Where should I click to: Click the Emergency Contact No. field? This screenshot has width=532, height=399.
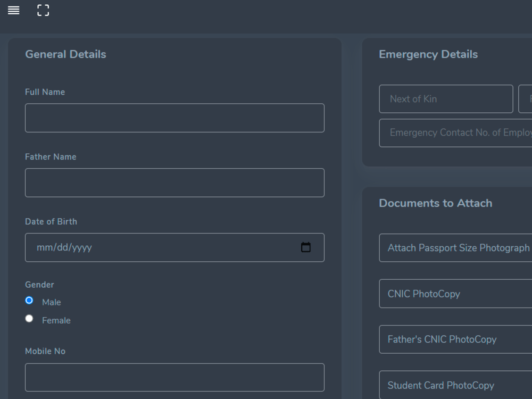455,132
